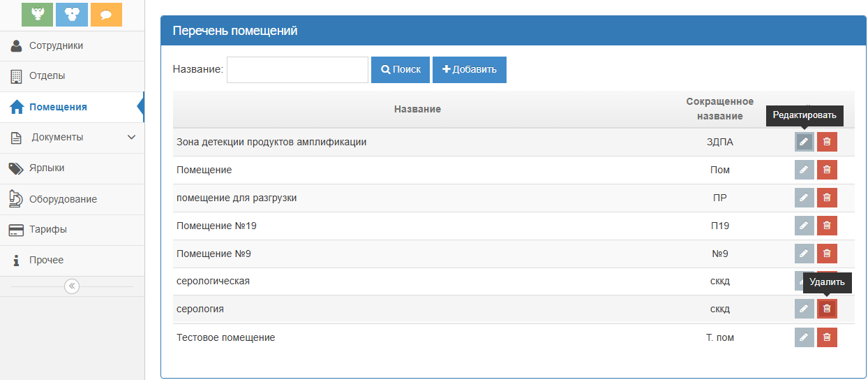The width and height of the screenshot is (868, 380).
Task: Expand the Документы submenu chevron
Action: click(131, 138)
